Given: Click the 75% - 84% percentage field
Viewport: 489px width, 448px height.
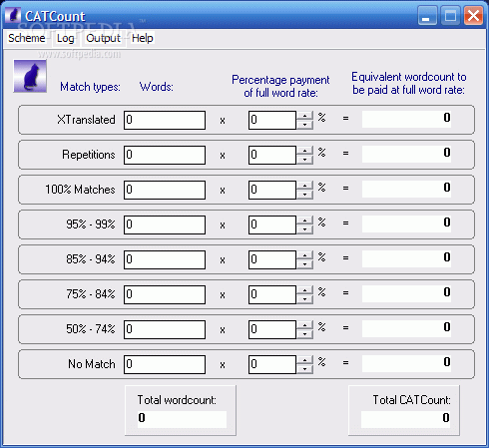Looking at the screenshot, I should click(x=272, y=294).
